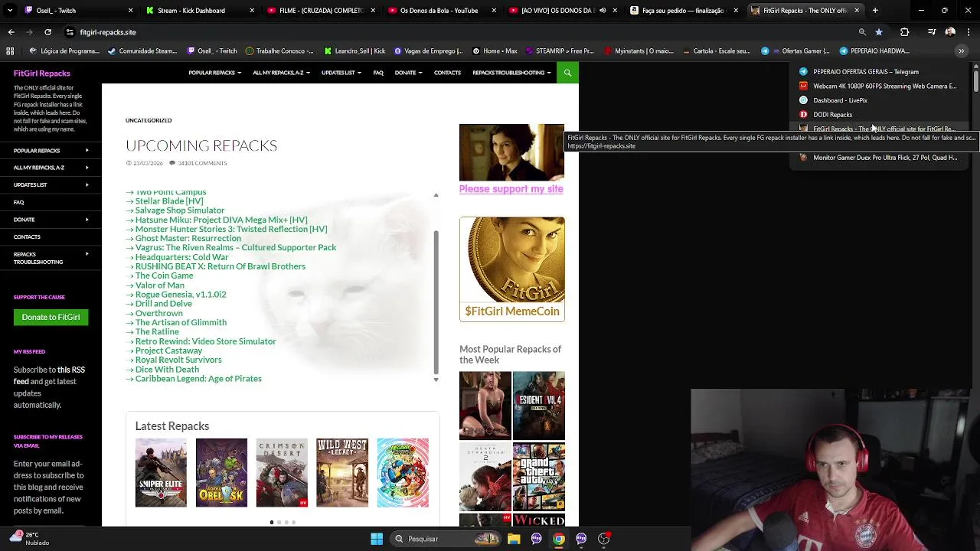Open the Grand Theft Auto V popular repack

tap(539, 477)
